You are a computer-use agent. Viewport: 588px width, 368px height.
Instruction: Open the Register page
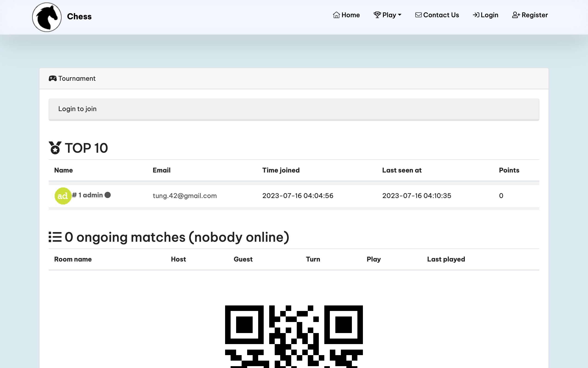coord(530,15)
